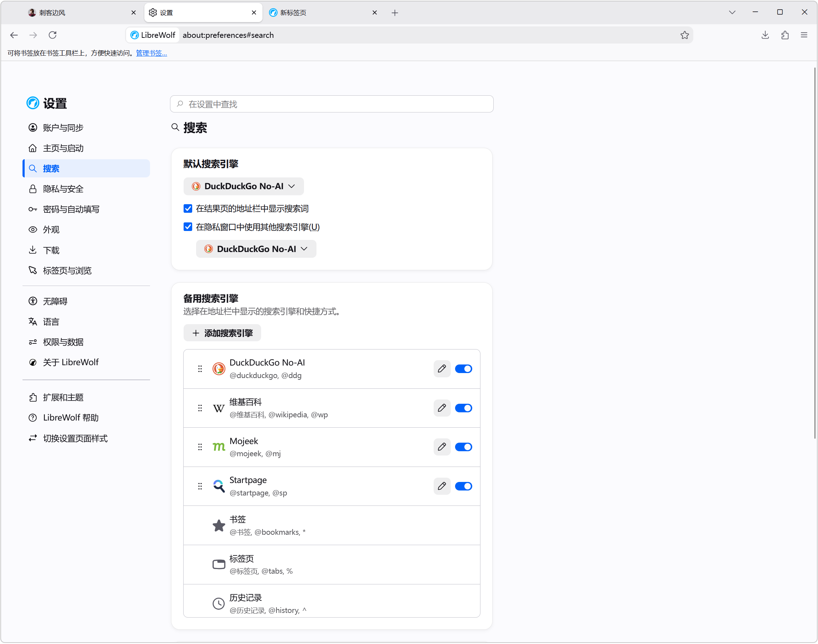This screenshot has height=644, width=818.
Task: Open the extensions puzzle icon in toolbar
Action: 785,35
